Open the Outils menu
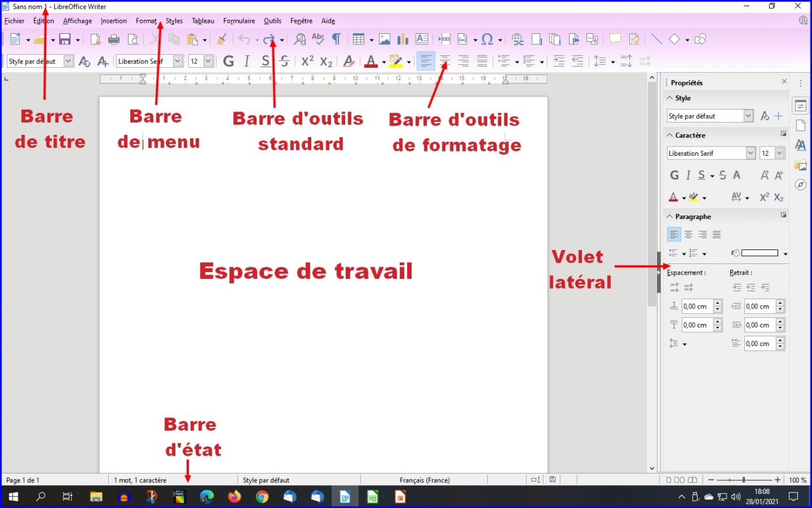Screen dimensions: 812x508 (x=273, y=20)
